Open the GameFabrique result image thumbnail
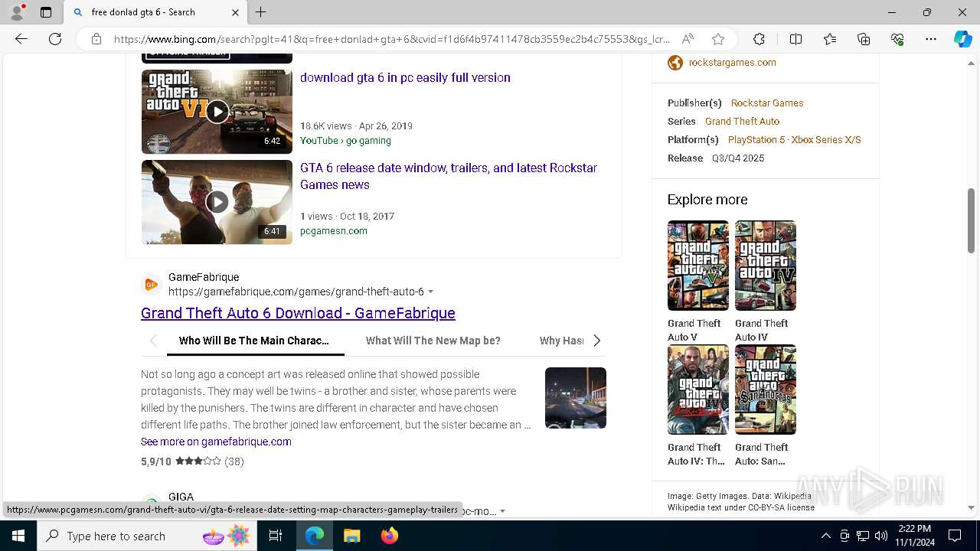Viewport: 980px width, 551px height. [576, 398]
